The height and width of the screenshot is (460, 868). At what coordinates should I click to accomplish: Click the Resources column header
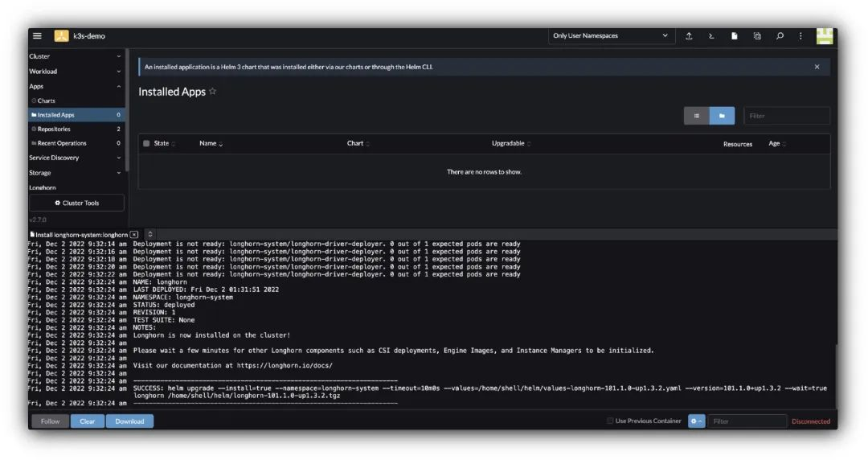737,144
